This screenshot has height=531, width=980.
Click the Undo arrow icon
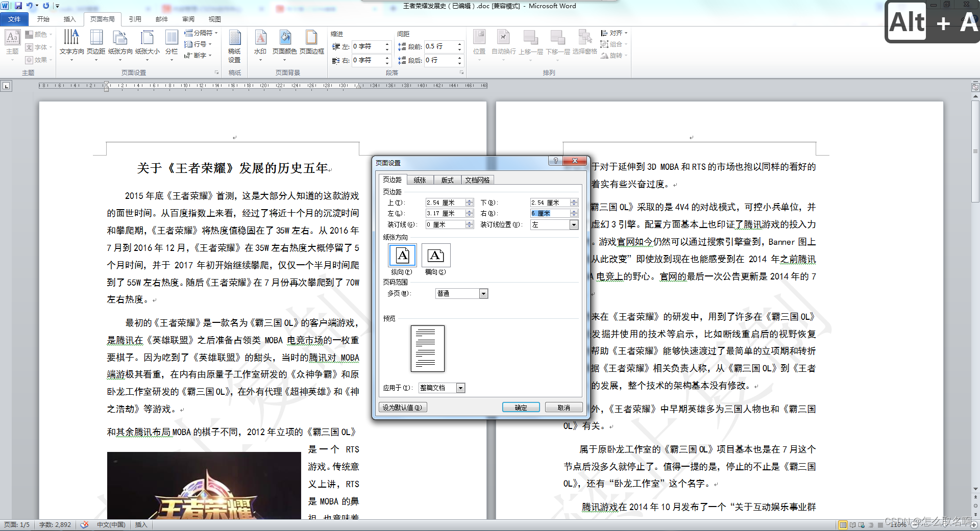(30, 6)
